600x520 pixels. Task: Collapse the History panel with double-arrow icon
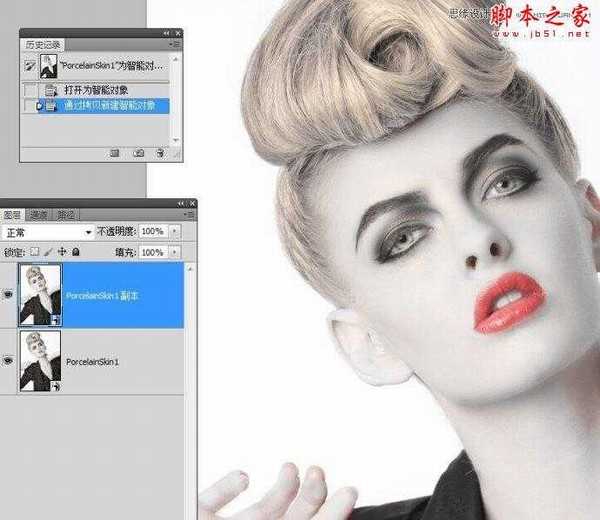pyautogui.click(x=166, y=34)
